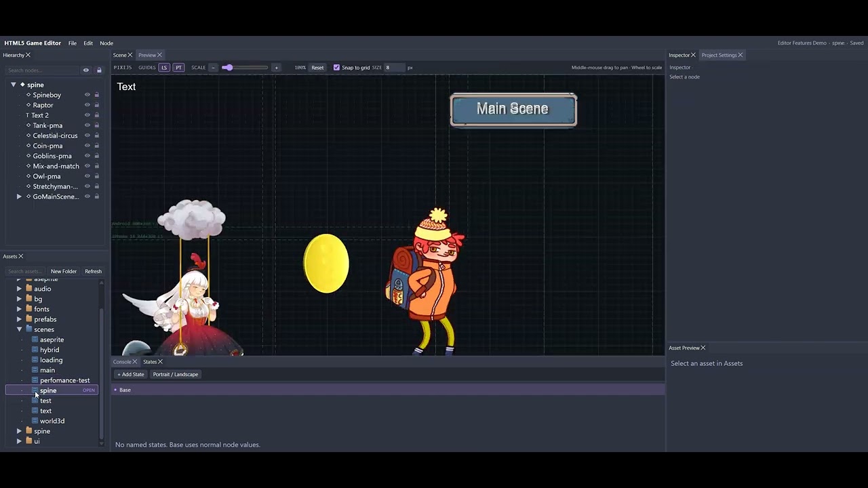This screenshot has height=488, width=868.
Task: Lock the Celestial-circus node
Action: (x=97, y=136)
